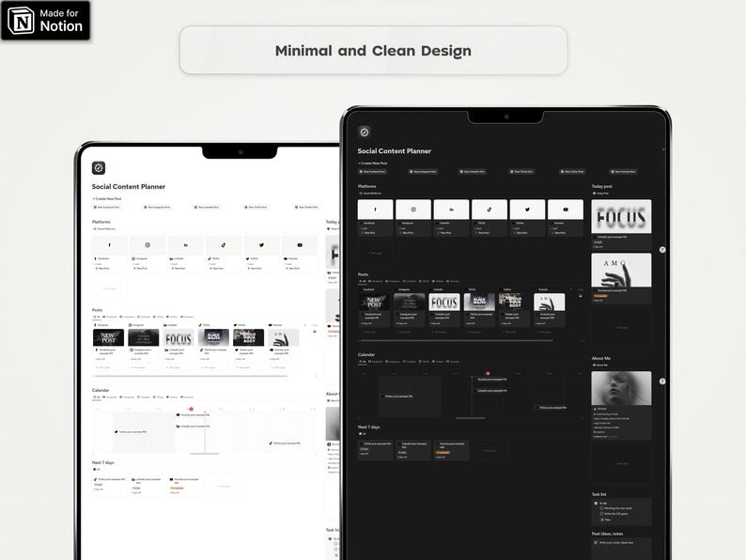The width and height of the screenshot is (746, 560).
Task: Click red today marker in light tablet calendar
Action: point(191,409)
